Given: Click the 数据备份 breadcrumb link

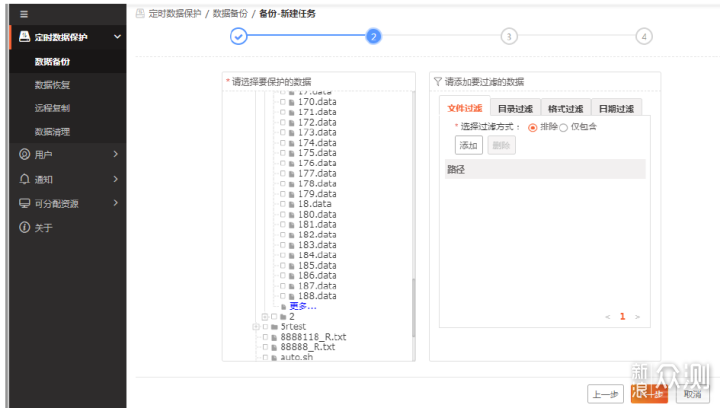Looking at the screenshot, I should [x=230, y=14].
